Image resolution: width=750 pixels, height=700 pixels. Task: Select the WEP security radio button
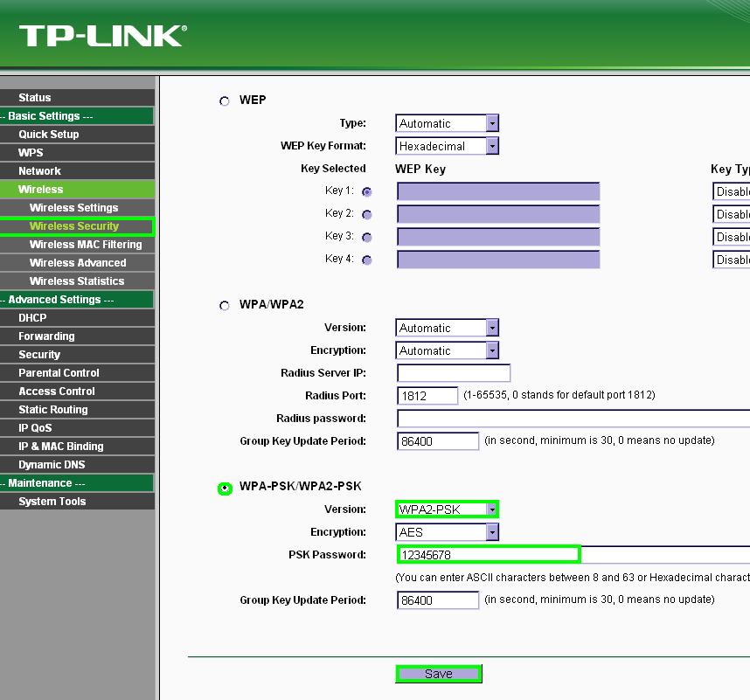[x=225, y=101]
